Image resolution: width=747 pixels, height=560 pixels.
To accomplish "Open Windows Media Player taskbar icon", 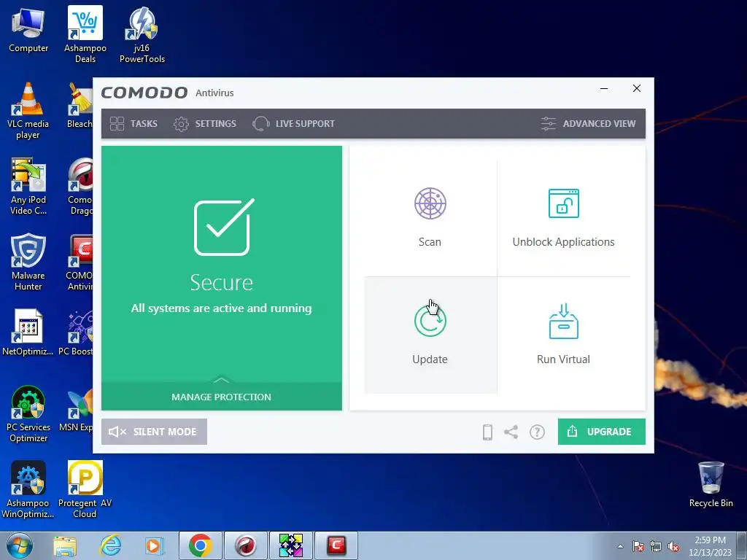I will click(154, 545).
